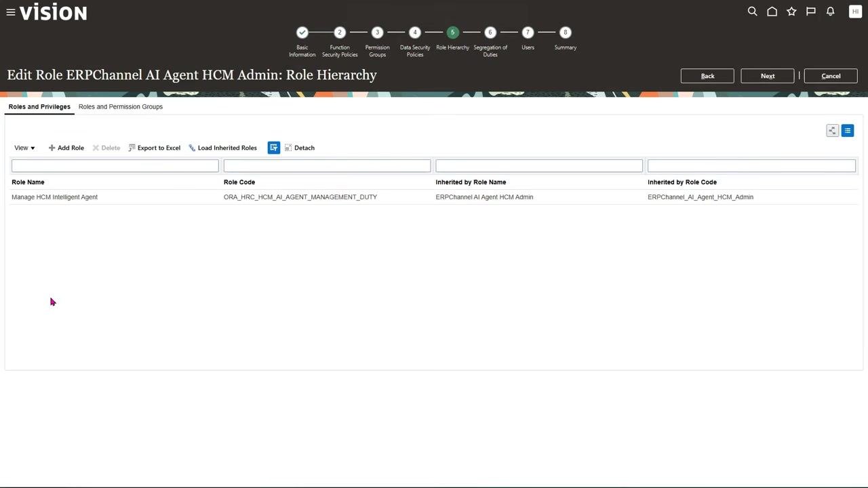Click the Back button
This screenshot has width=868, height=488.
click(x=707, y=76)
